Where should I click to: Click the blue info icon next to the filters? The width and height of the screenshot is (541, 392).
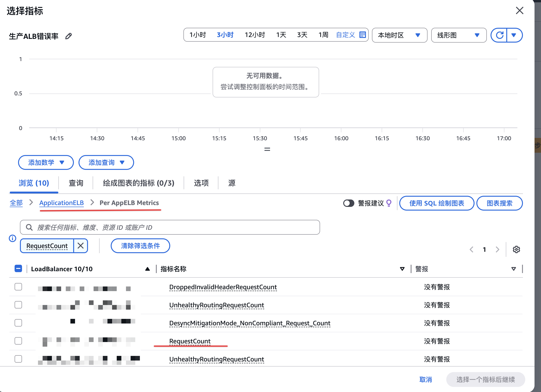click(13, 238)
